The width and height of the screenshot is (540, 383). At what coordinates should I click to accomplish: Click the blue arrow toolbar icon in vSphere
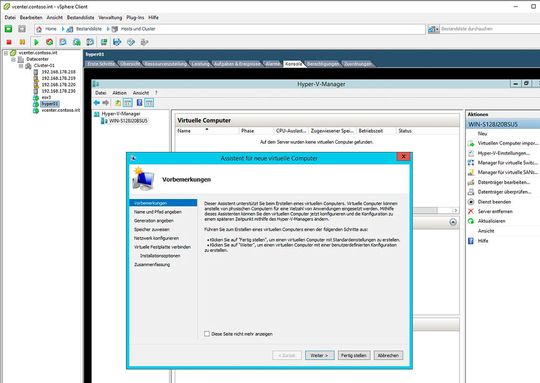(x=117, y=42)
